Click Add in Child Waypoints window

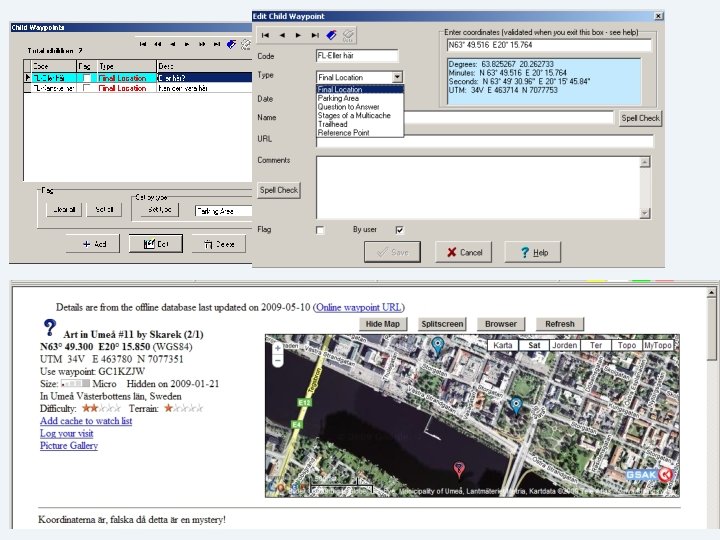pos(93,244)
